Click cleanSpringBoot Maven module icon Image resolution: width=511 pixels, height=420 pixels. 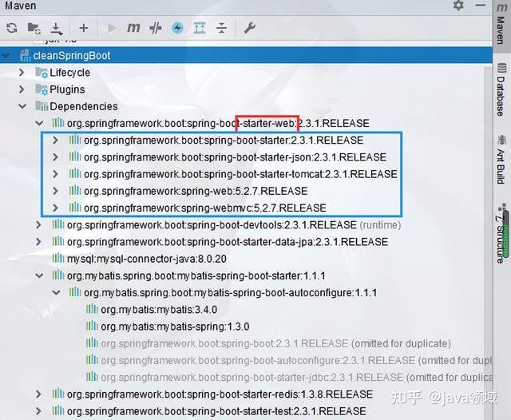click(x=25, y=55)
